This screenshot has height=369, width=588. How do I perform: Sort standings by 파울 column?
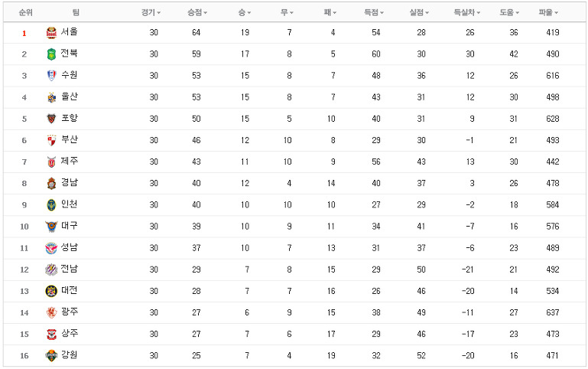click(x=548, y=13)
